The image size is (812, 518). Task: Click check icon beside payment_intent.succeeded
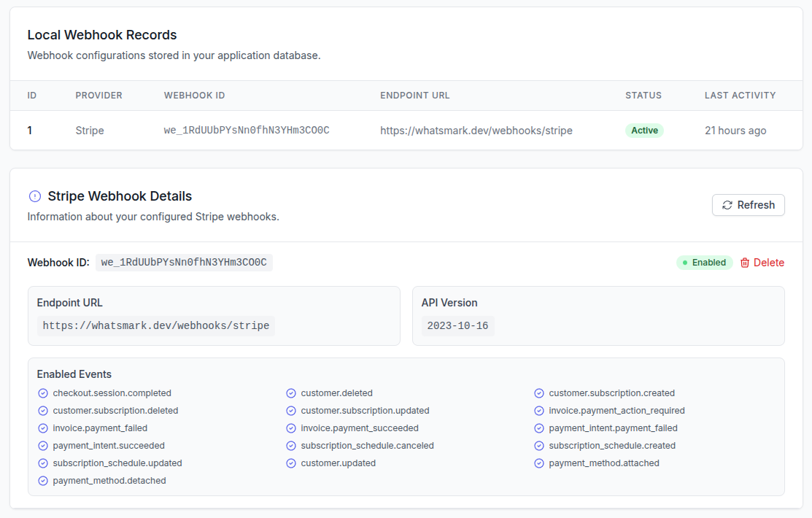tap(43, 446)
